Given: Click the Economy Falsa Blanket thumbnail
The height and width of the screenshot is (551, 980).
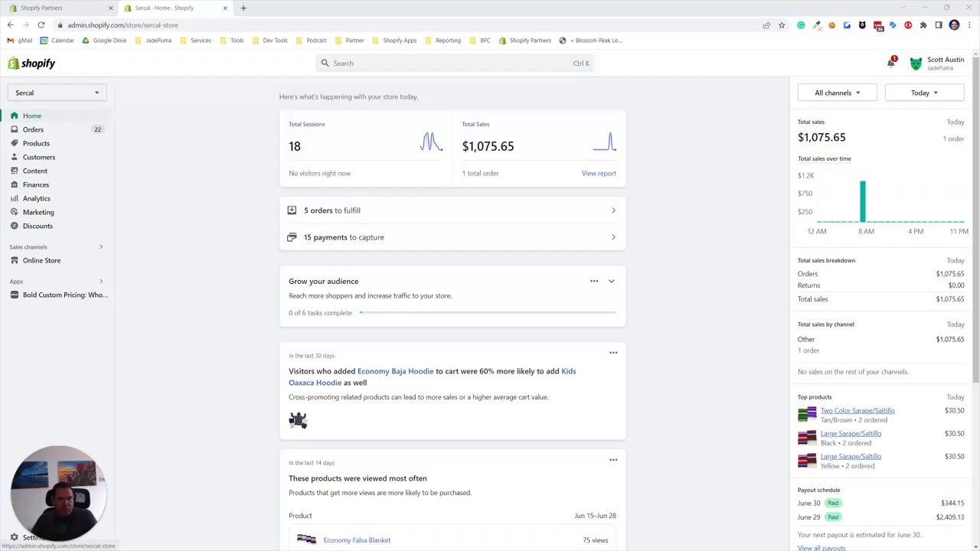Looking at the screenshot, I should [x=306, y=540].
